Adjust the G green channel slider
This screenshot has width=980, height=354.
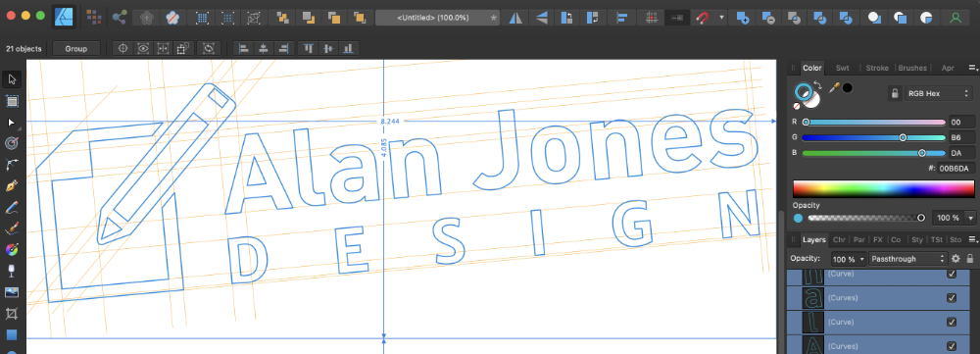tap(873, 137)
